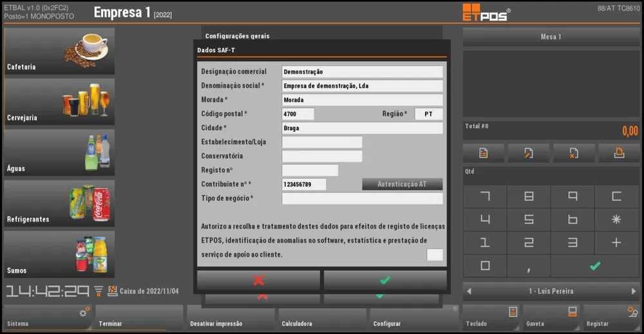Tap keypad C clear key

(616, 196)
